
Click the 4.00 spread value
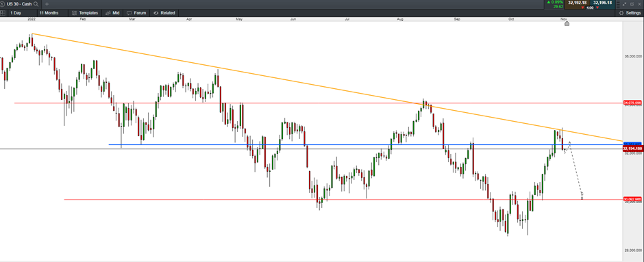tap(590, 8)
